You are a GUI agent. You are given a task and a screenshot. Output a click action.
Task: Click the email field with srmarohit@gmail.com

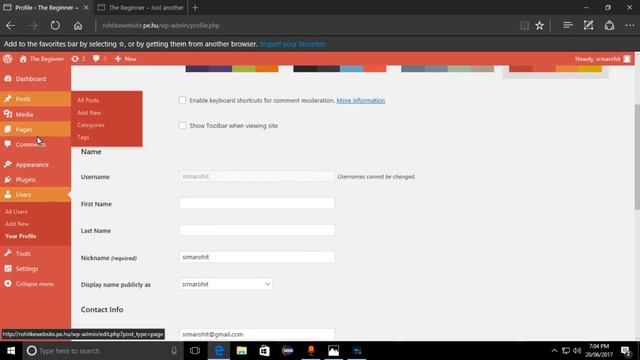(257, 334)
